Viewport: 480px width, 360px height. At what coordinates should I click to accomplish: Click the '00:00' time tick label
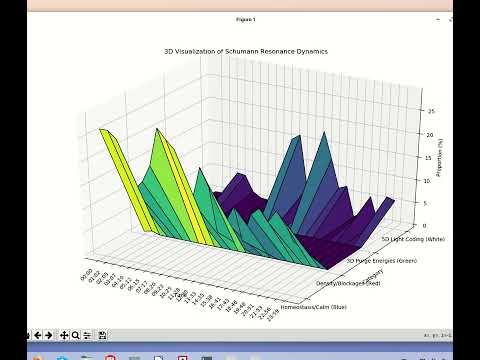(86, 275)
